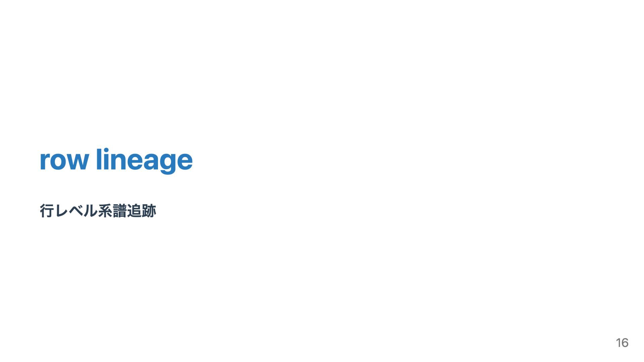Click the katakana レ in the subtitle
The image size is (644, 362).
62,211
